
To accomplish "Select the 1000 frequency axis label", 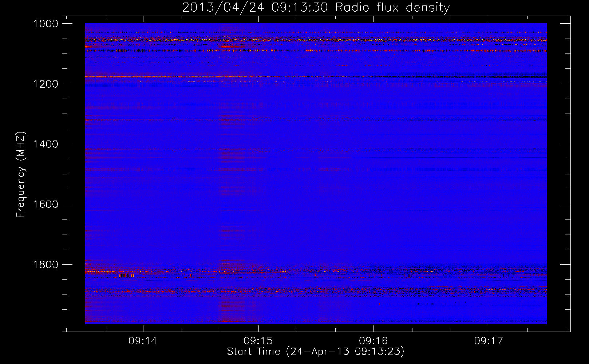I will tap(46, 24).
